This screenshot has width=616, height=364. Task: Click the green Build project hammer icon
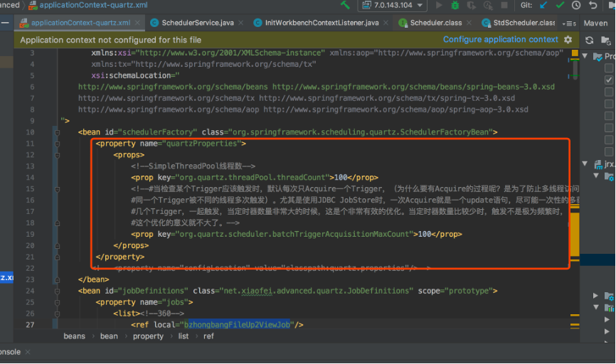[345, 5]
